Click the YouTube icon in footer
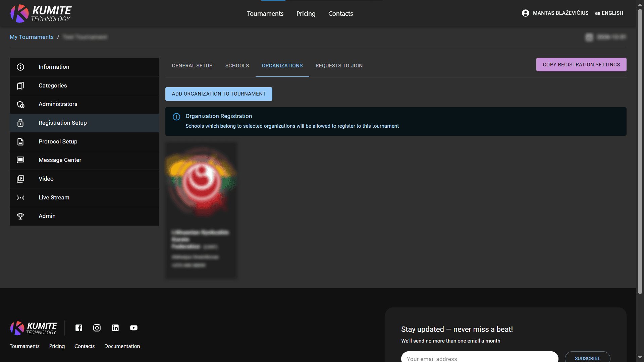Viewport: 644px width, 362px height. tap(134, 328)
